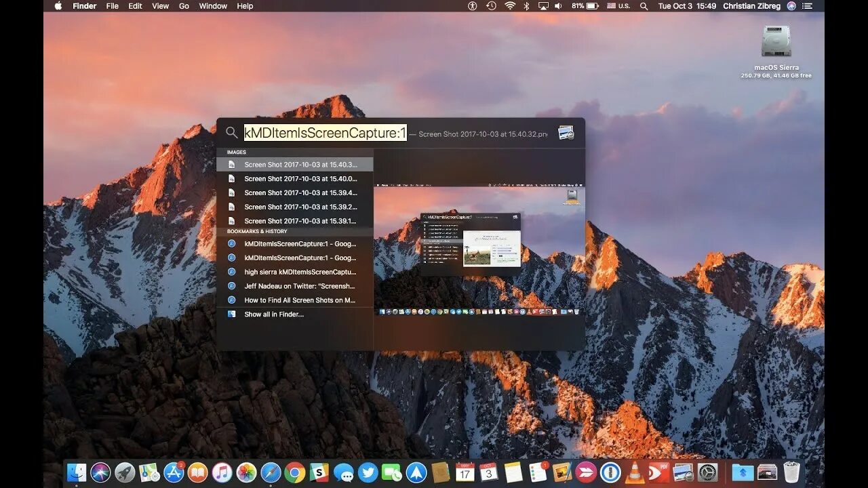Open the Apple menu
This screenshot has height=488, width=868.
[x=58, y=5]
